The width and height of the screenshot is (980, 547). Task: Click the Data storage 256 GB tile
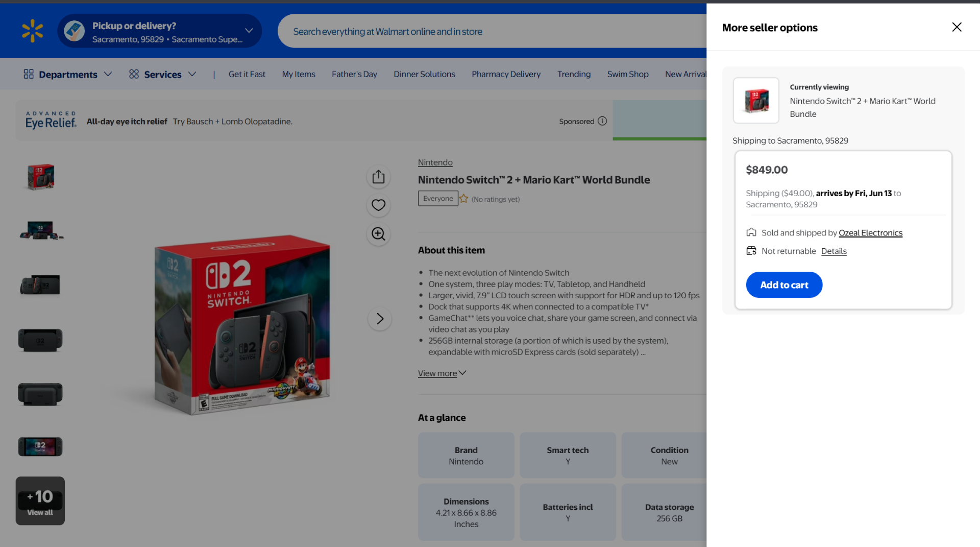(664, 512)
